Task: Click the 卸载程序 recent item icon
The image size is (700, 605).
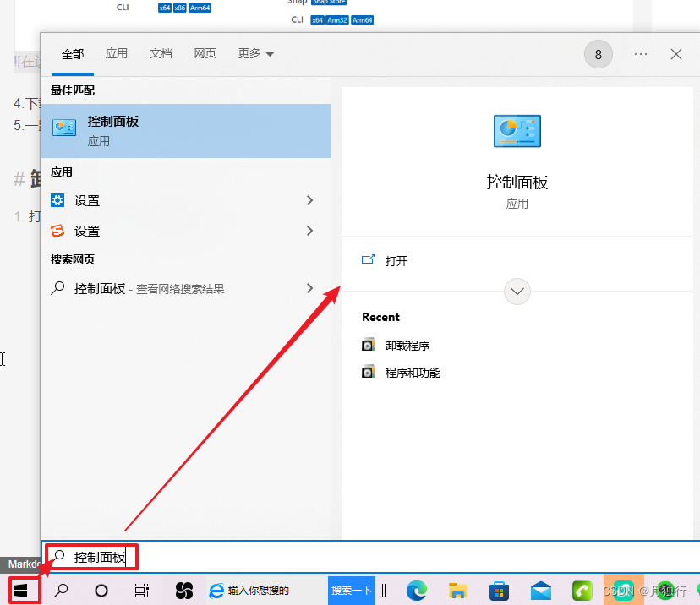Action: click(x=368, y=345)
